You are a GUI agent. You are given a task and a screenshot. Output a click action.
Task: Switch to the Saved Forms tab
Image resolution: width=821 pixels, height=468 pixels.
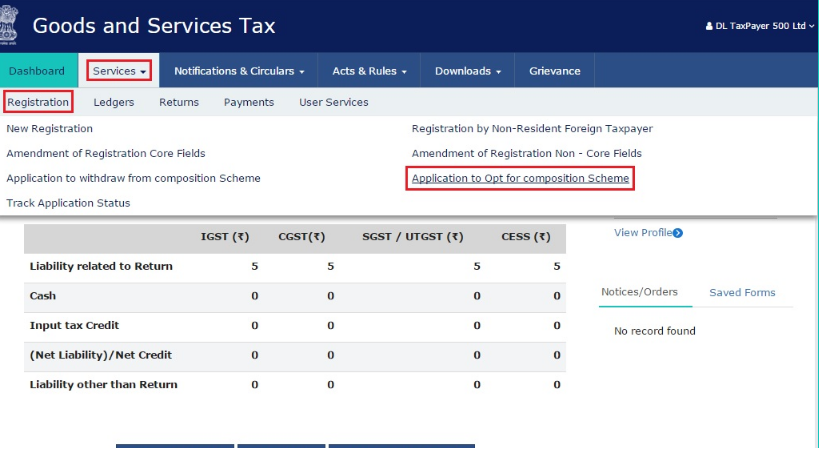[x=742, y=292]
